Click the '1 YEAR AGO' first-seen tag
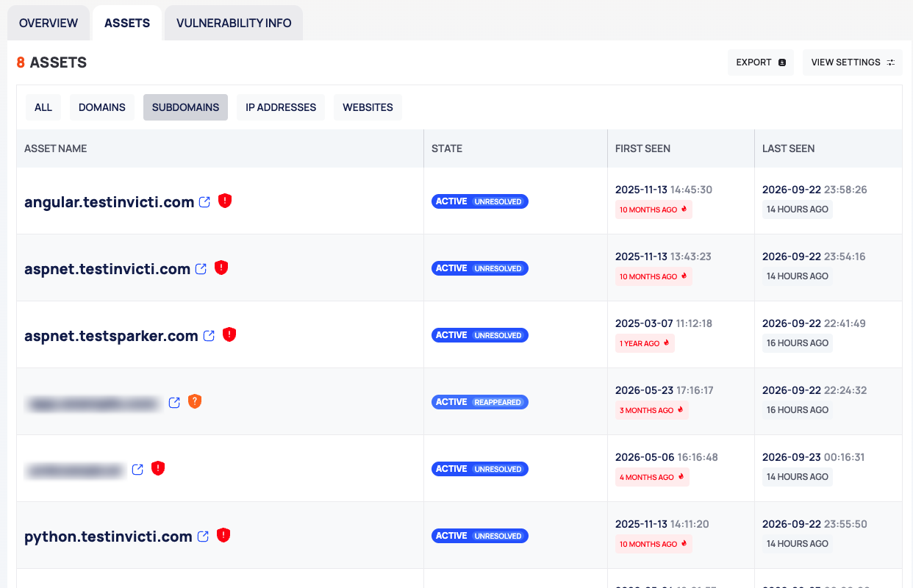 tap(645, 343)
